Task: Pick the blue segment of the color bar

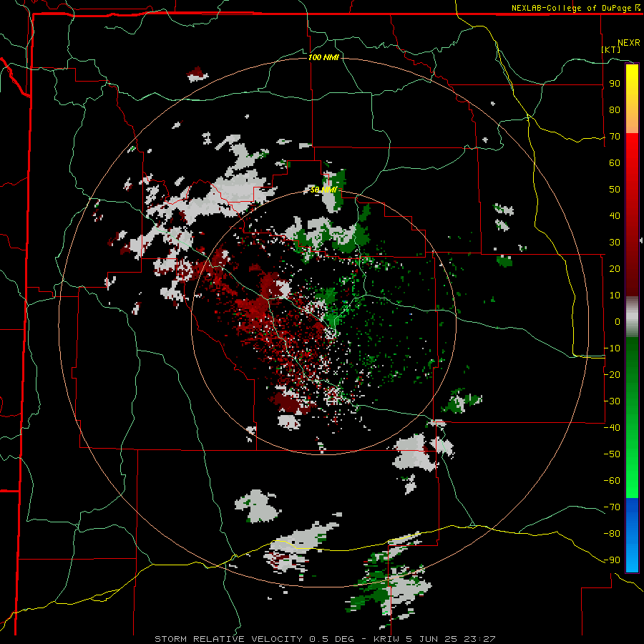Action: pyautogui.click(x=632, y=535)
